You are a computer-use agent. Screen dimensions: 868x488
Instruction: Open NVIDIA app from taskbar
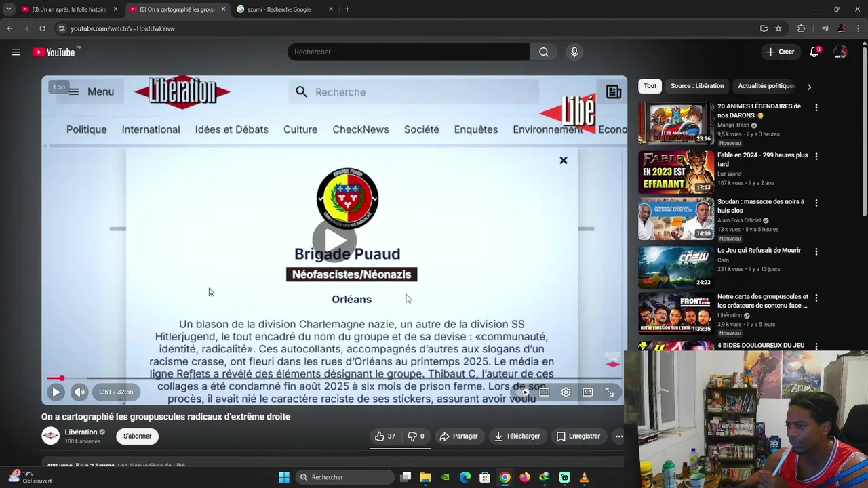click(x=445, y=477)
